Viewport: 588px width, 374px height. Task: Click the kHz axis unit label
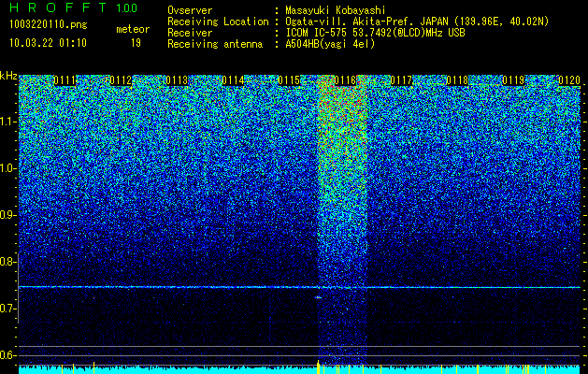click(x=8, y=76)
